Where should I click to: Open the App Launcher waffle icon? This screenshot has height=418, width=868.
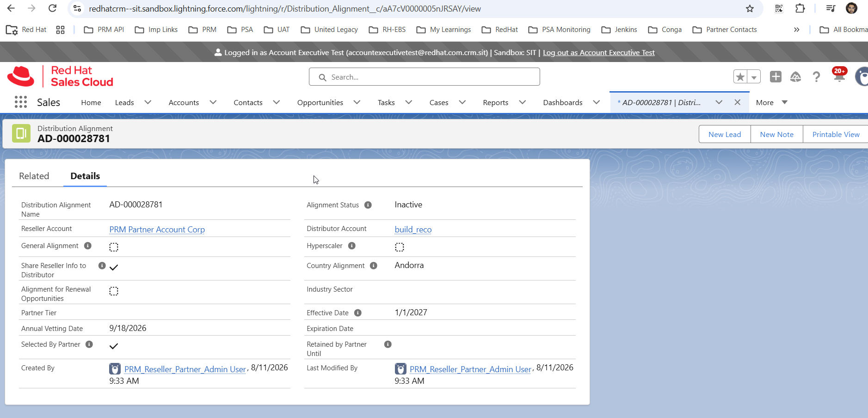pos(21,102)
